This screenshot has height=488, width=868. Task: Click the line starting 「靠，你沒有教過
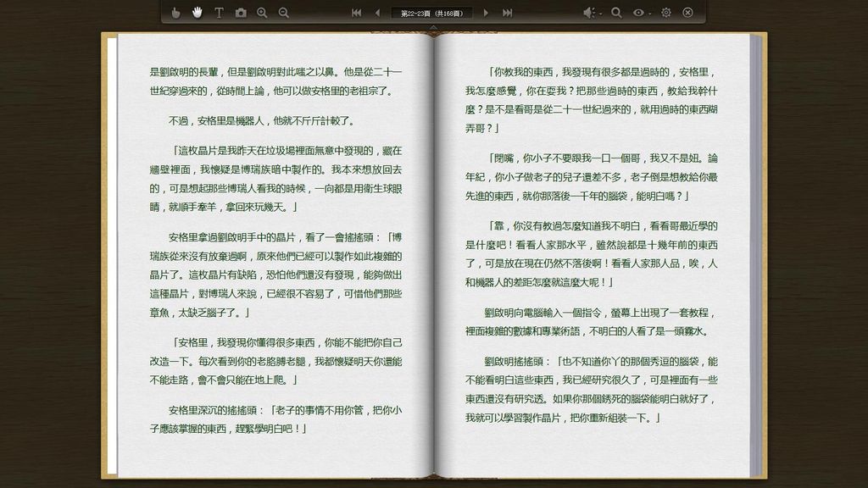(x=603, y=225)
